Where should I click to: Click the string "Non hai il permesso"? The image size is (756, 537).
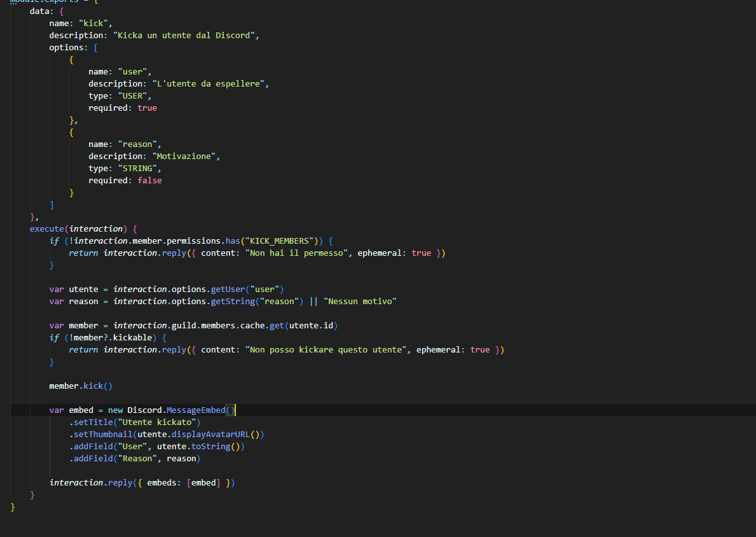[x=296, y=253]
